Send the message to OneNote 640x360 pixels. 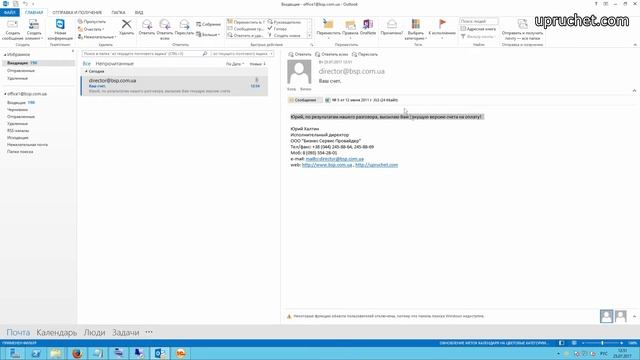coord(368,24)
